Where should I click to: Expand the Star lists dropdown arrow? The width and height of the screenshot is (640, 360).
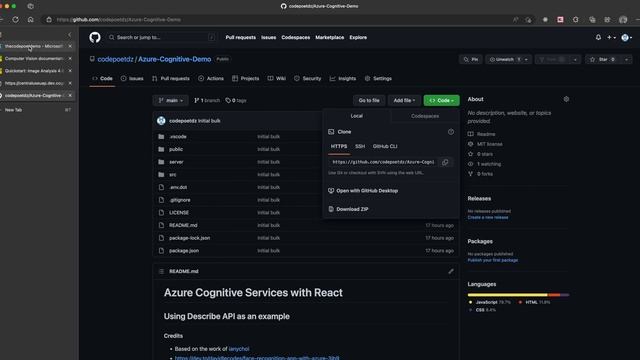[626, 60]
